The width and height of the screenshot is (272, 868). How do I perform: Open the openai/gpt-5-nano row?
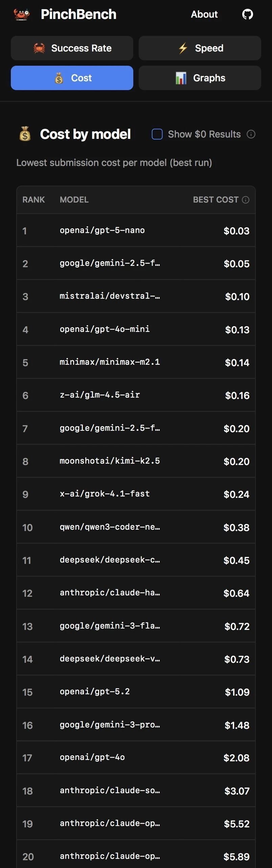coord(102,230)
